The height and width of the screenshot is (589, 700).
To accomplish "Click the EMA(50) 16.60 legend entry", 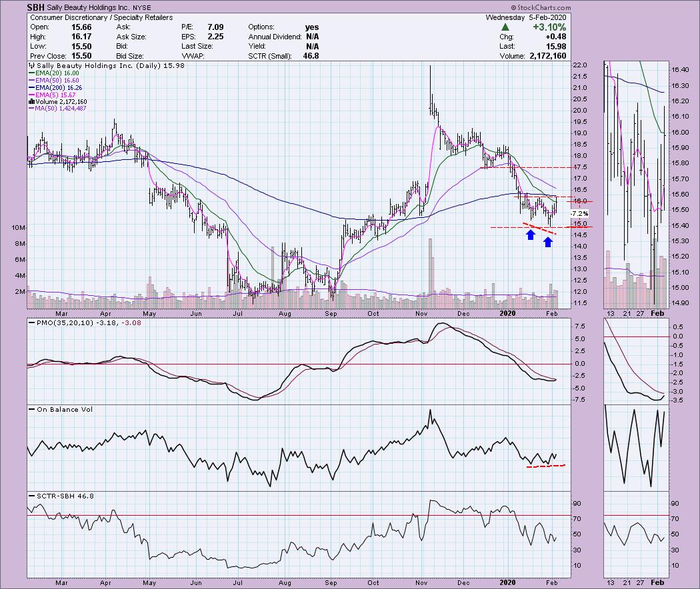I will [53, 81].
